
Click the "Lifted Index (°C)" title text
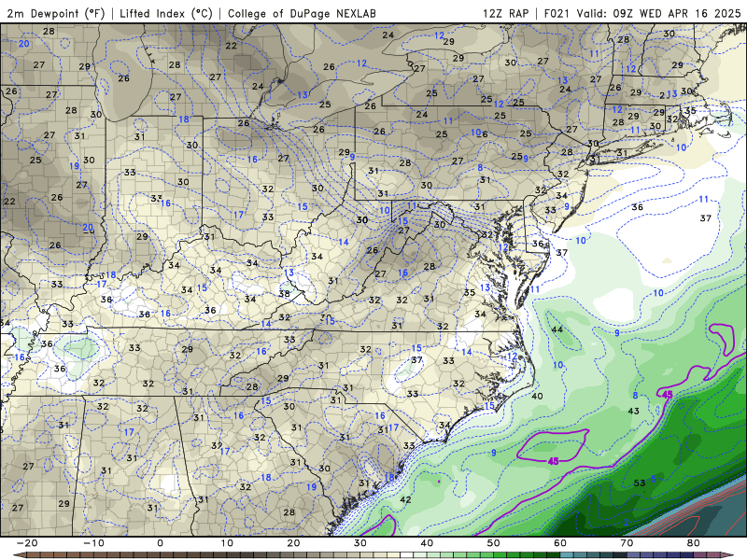[166, 13]
